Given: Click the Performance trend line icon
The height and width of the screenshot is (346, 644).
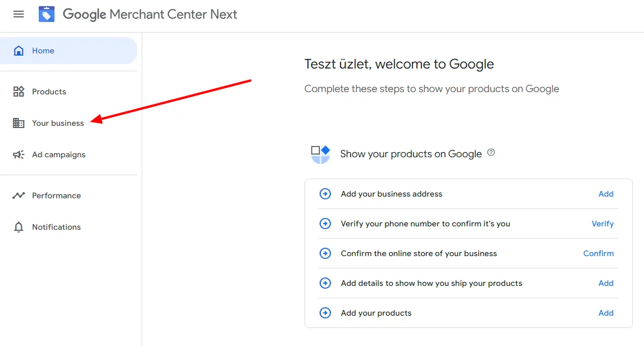Looking at the screenshot, I should (19, 195).
